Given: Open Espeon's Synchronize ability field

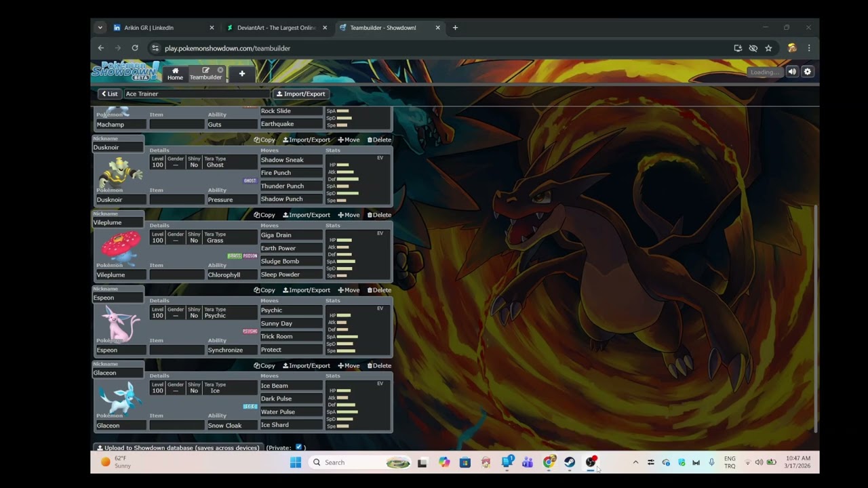Looking at the screenshot, I should (x=232, y=350).
